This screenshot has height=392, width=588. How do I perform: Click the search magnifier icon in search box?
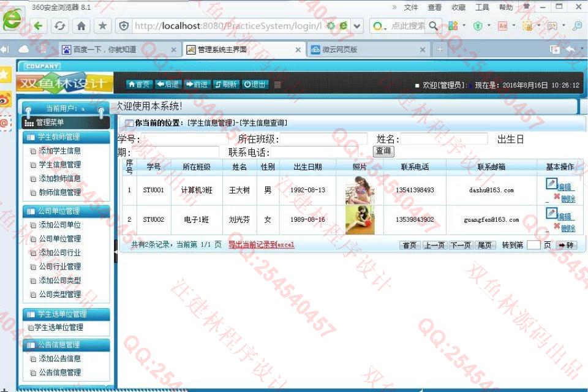tap(434, 26)
